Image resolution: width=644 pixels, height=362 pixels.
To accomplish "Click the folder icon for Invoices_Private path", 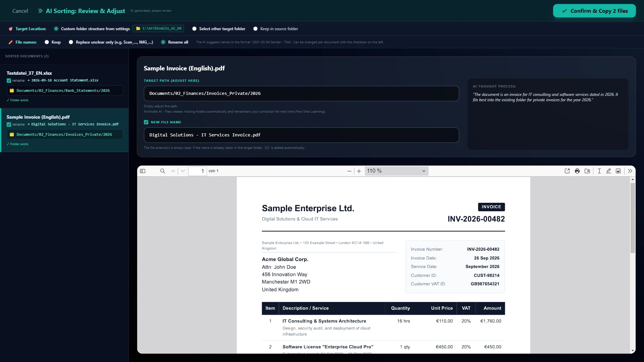I will [x=12, y=134].
